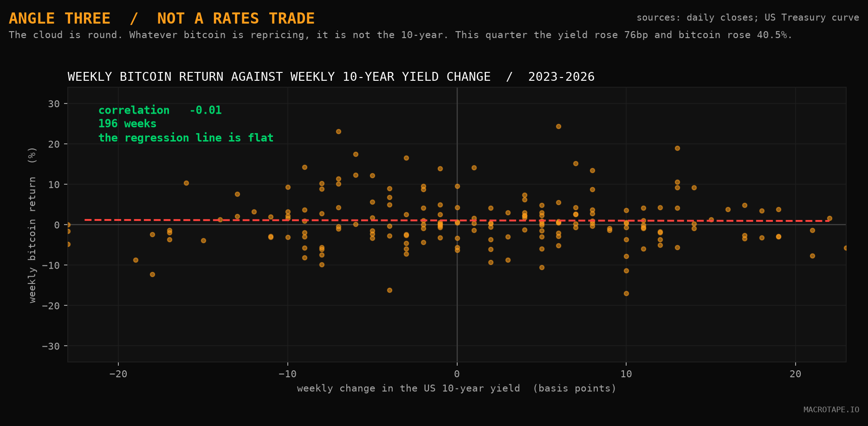Click the y-axis tick label 20
Screen dimensions: 868x426
point(54,144)
